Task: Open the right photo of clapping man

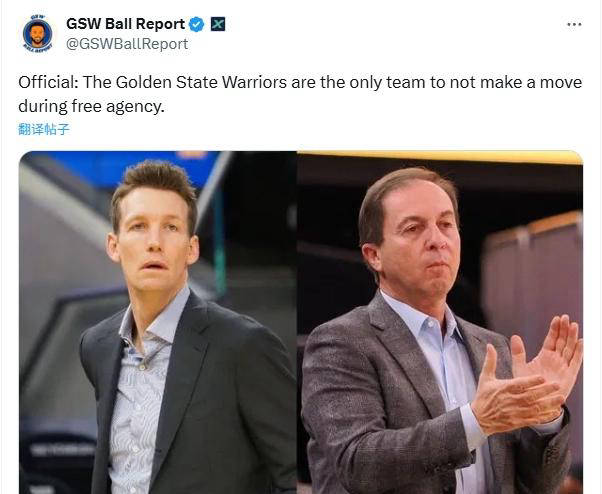Action: [440, 322]
